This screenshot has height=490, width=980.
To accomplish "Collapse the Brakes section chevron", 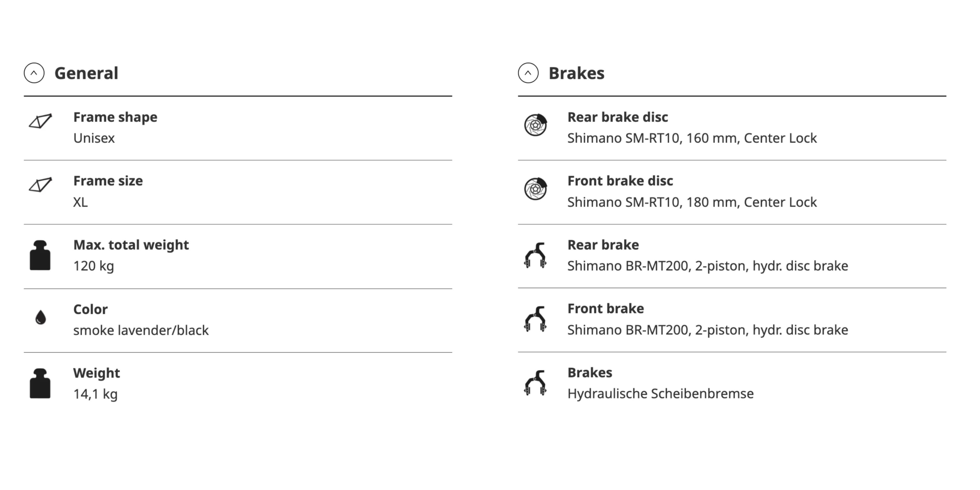I will tap(528, 73).
